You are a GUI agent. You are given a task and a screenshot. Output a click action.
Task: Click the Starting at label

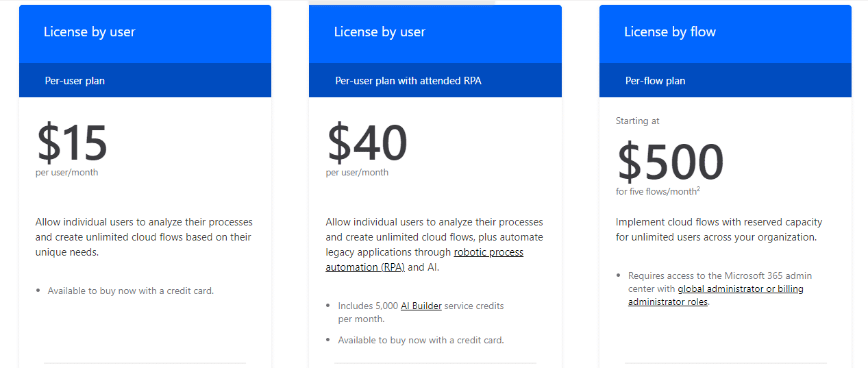pyautogui.click(x=637, y=121)
